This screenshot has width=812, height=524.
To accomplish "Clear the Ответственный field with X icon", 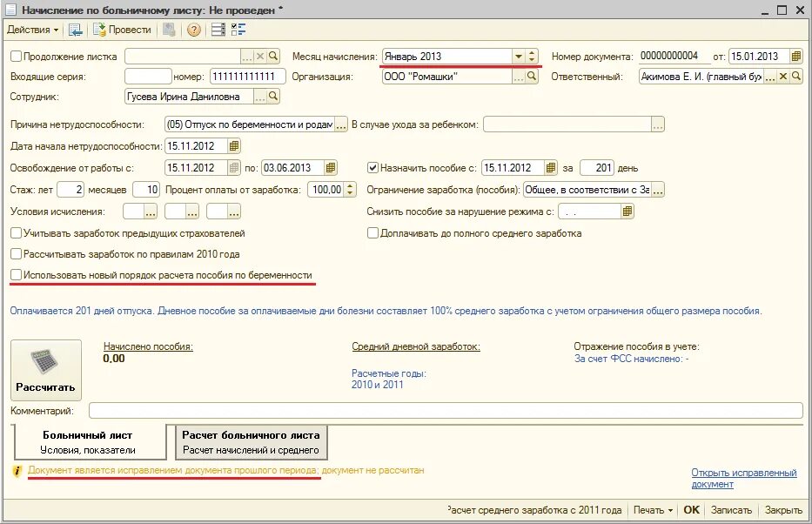I will [783, 77].
